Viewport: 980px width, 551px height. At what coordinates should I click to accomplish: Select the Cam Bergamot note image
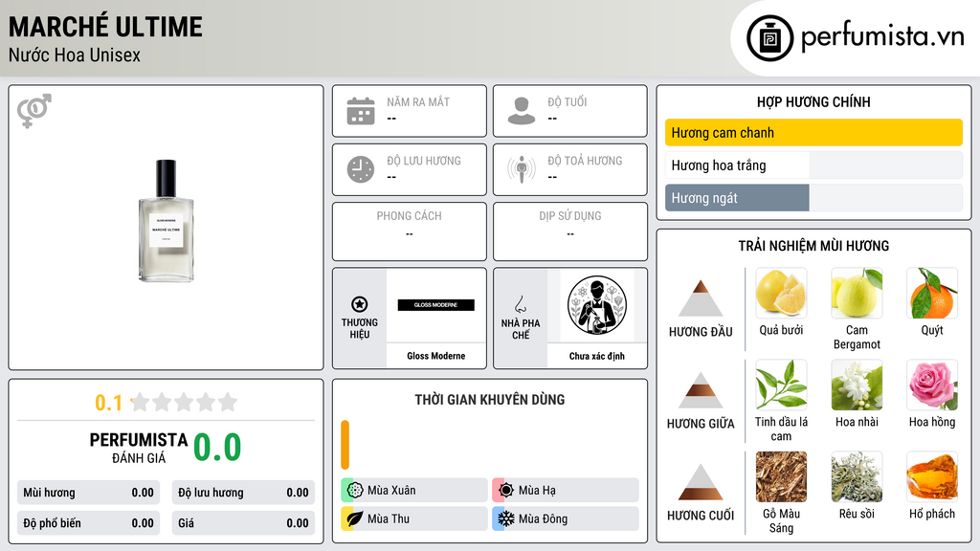pos(857,293)
